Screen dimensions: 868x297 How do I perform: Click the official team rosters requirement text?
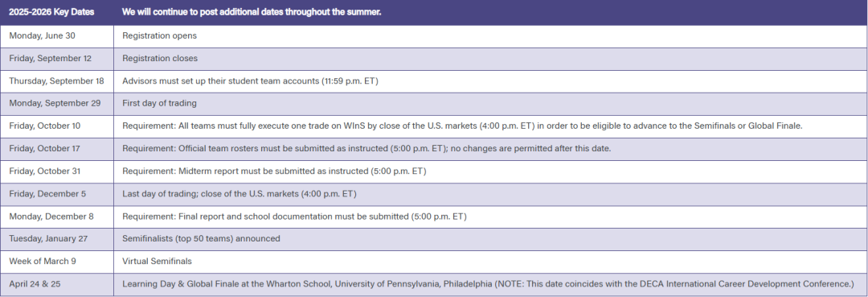coord(366,149)
